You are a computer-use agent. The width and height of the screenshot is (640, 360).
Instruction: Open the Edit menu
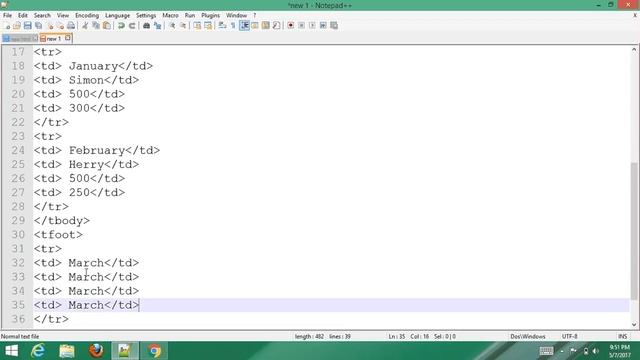tap(23, 15)
